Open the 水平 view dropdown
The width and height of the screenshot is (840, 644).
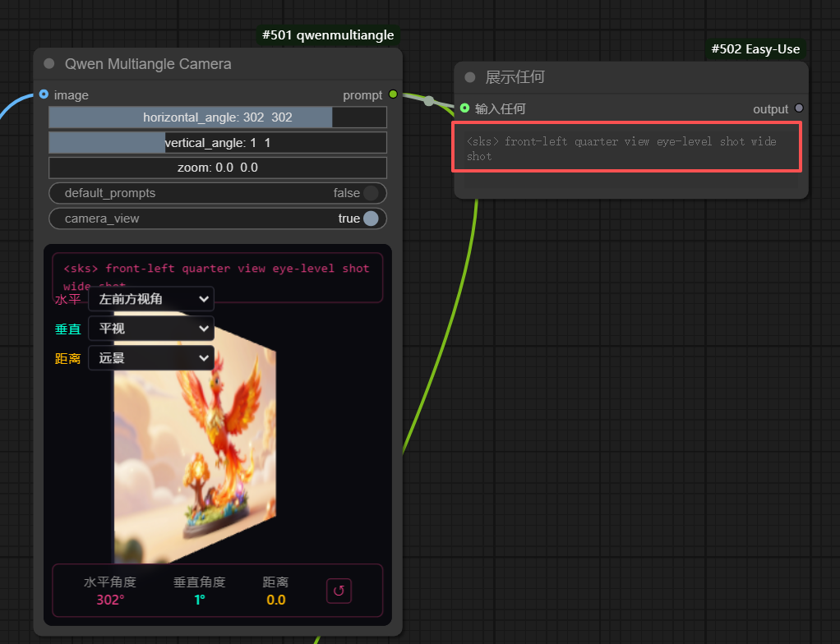pyautogui.click(x=150, y=299)
